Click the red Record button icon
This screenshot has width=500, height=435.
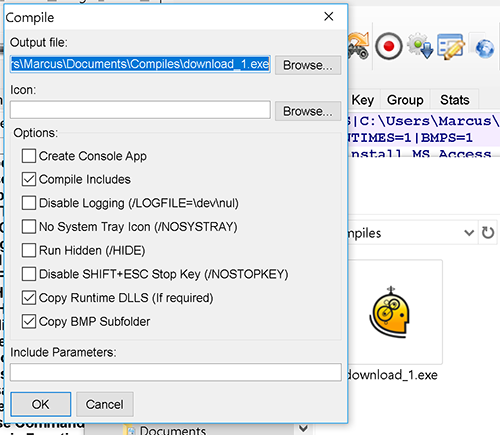(x=389, y=46)
